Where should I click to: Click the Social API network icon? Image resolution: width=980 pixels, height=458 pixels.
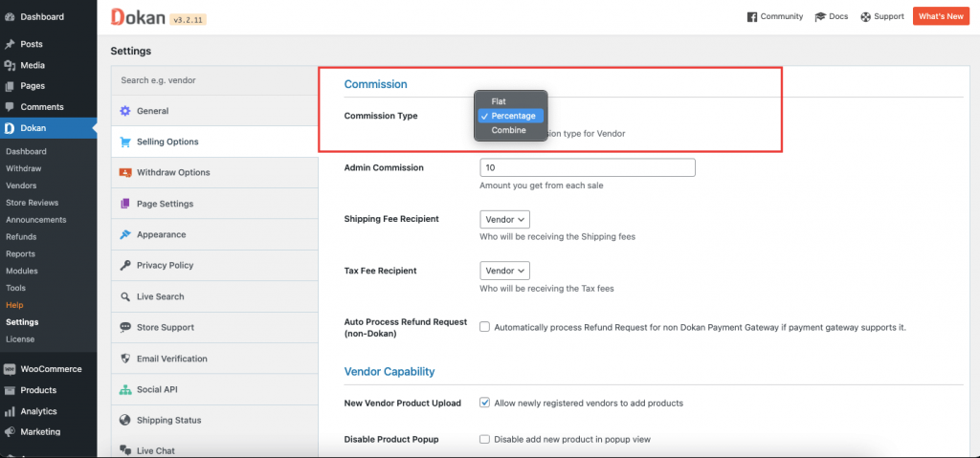coord(125,389)
